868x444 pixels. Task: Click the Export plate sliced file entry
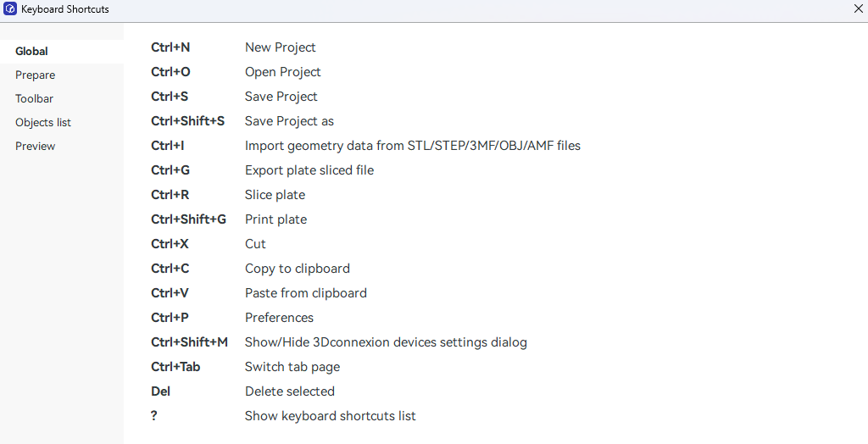(x=309, y=170)
